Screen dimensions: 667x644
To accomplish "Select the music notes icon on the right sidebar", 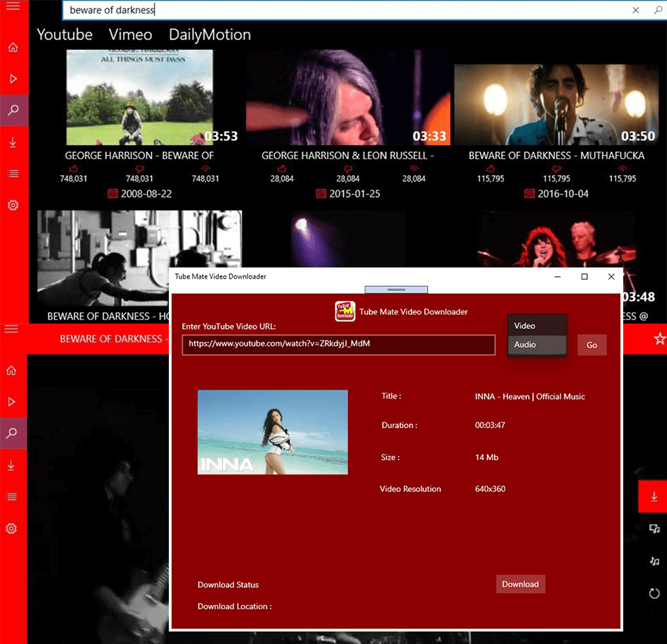I will tap(654, 559).
